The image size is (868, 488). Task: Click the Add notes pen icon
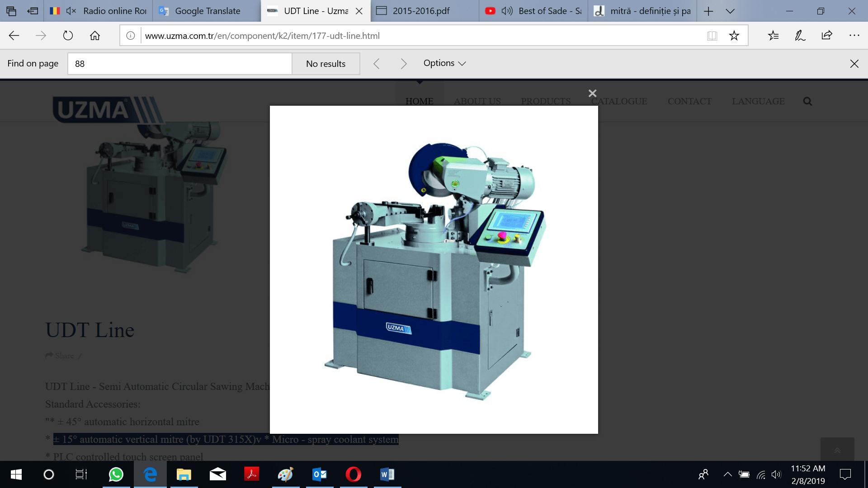(800, 36)
